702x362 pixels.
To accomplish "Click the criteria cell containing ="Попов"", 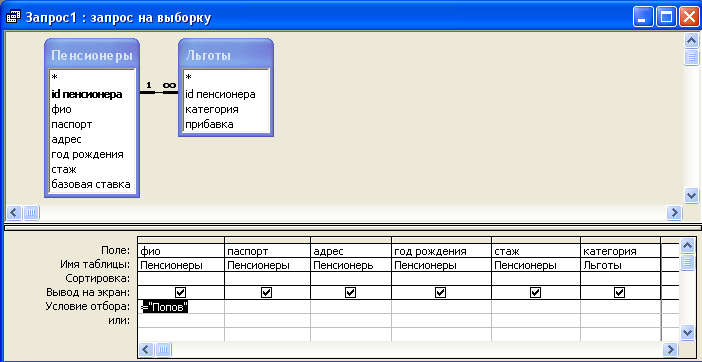I will 181,307.
